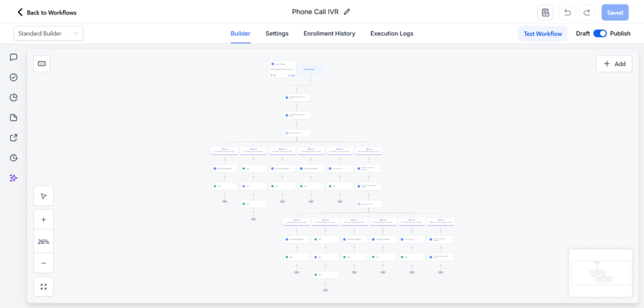This screenshot has height=308, width=644.
Task: Click the 26% zoom level indicator
Action: click(x=43, y=242)
